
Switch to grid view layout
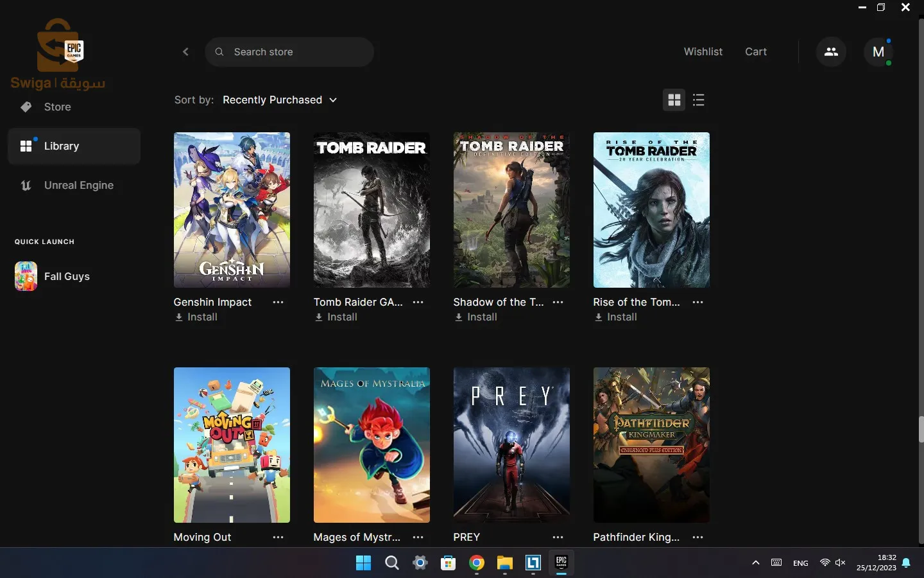(674, 100)
